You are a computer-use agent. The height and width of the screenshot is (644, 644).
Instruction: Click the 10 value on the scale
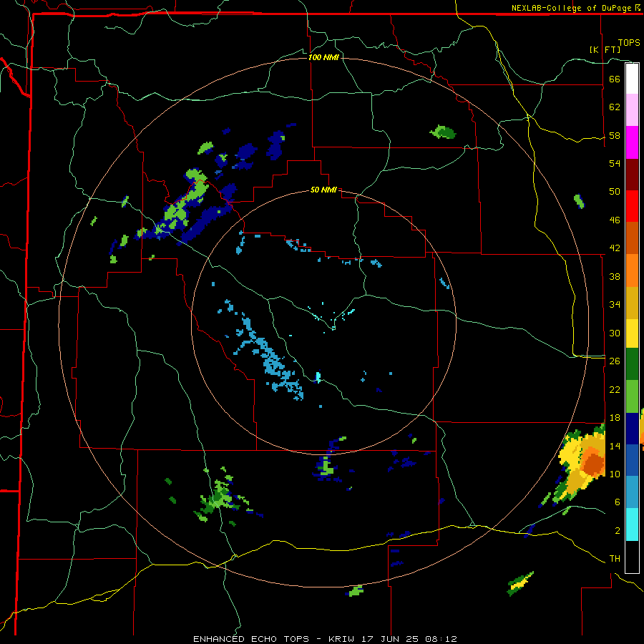[x=615, y=474]
